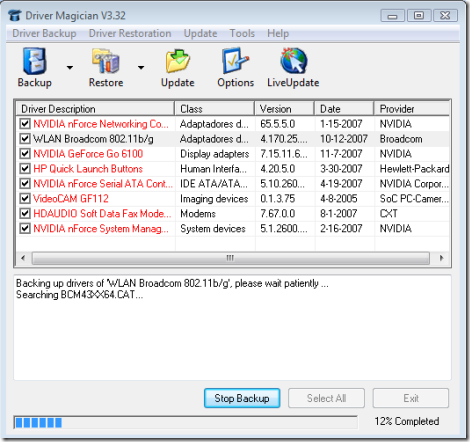The width and height of the screenshot is (470, 442).
Task: Toggle VideoCAM GF112 checkbox
Action: tap(25, 198)
